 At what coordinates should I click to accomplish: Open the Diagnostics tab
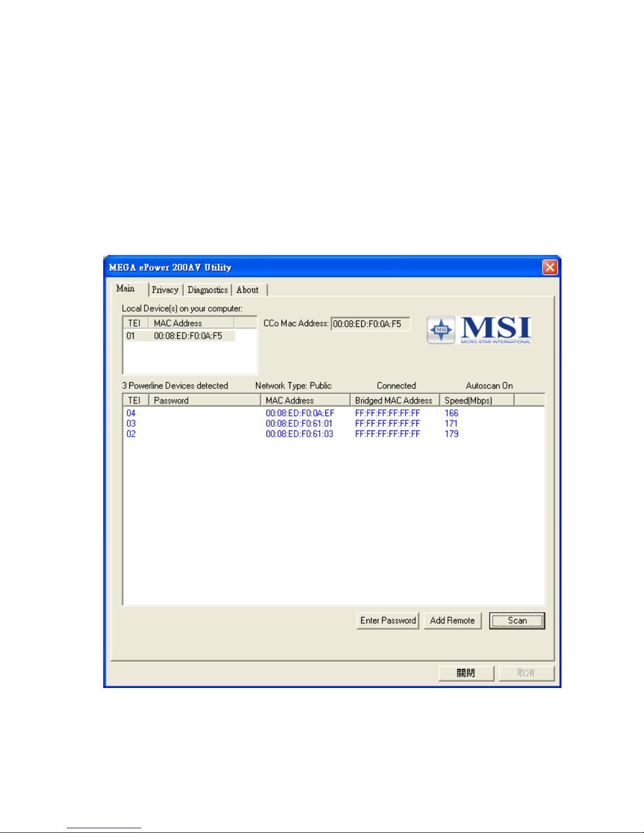pyautogui.click(x=208, y=290)
